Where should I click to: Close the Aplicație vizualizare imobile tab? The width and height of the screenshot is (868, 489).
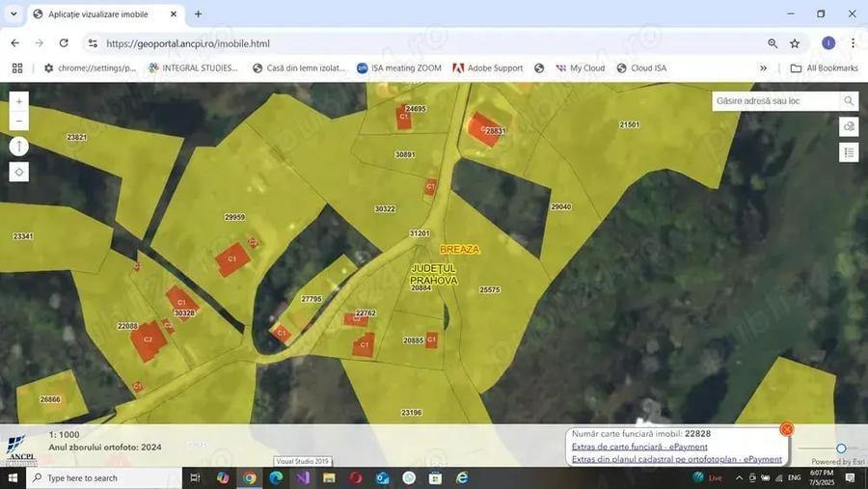(174, 14)
